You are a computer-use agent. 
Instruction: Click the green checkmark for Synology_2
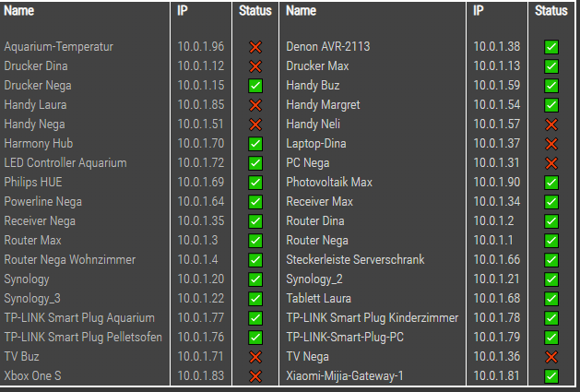[x=551, y=279]
